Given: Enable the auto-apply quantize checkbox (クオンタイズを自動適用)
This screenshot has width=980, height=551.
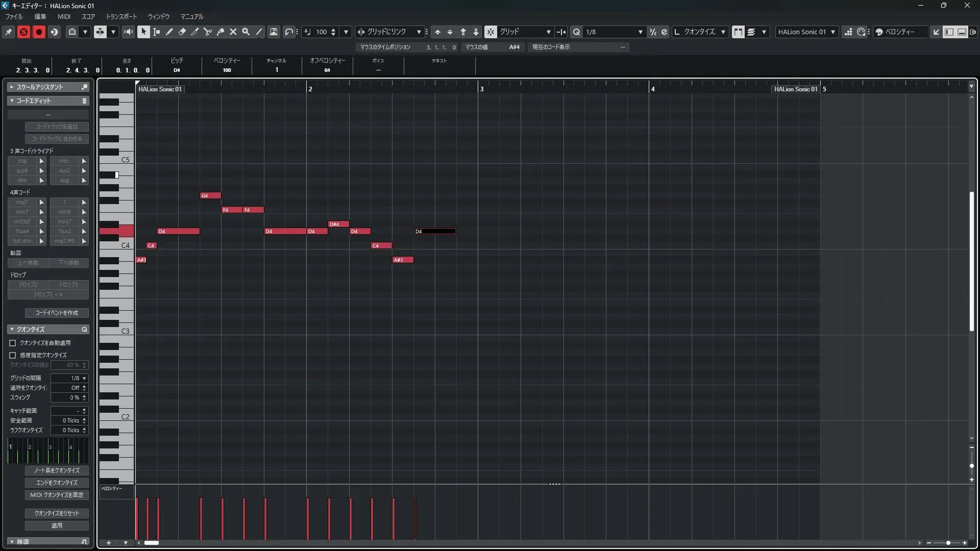Looking at the screenshot, I should [13, 343].
